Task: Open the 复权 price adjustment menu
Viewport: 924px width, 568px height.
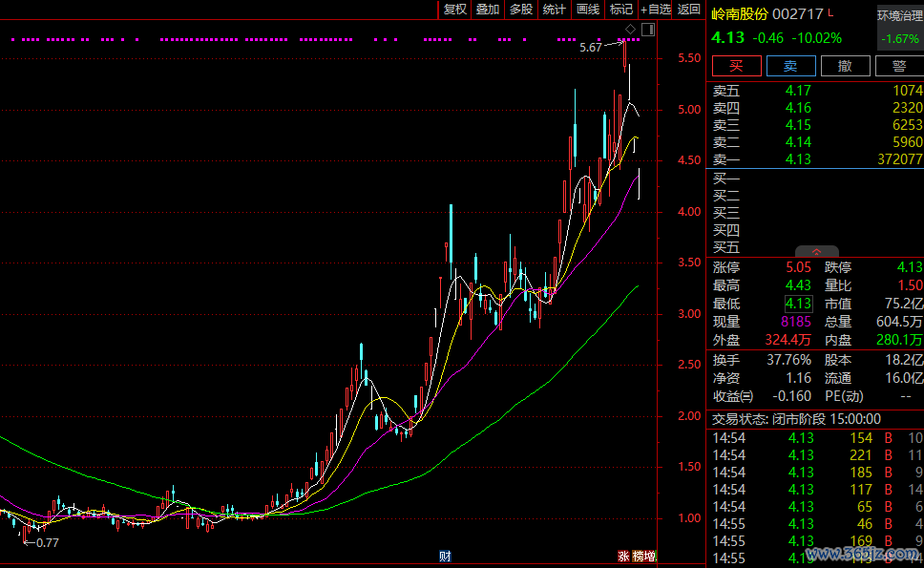Action: coord(455,10)
